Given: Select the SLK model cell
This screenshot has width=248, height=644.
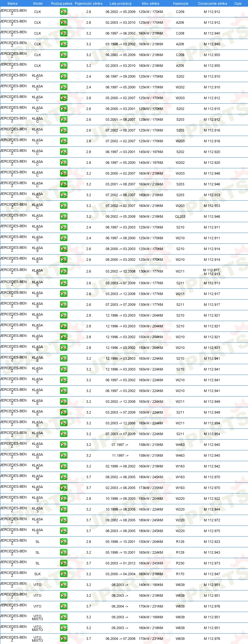Looking at the screenshot, I should 37,574.
